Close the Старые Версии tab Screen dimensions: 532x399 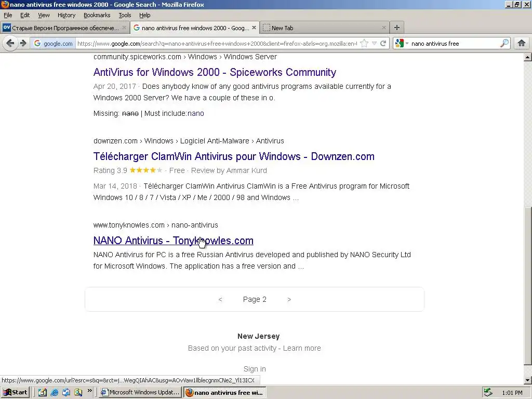click(x=124, y=28)
